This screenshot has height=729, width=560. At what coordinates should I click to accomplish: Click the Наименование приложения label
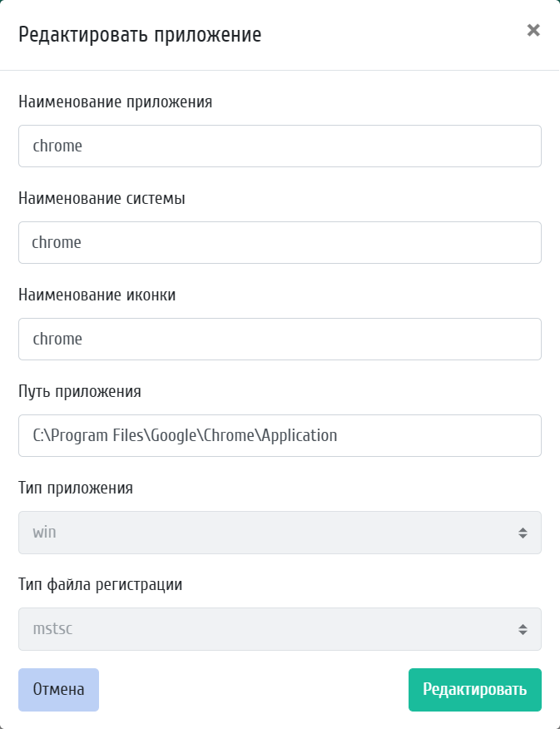tap(115, 102)
